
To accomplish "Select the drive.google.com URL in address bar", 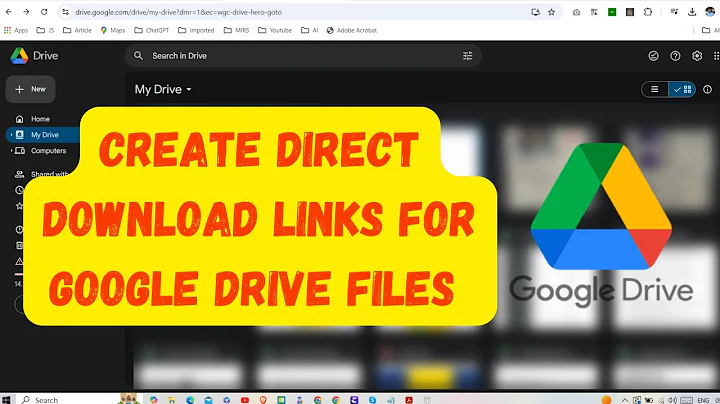I will [x=179, y=12].
